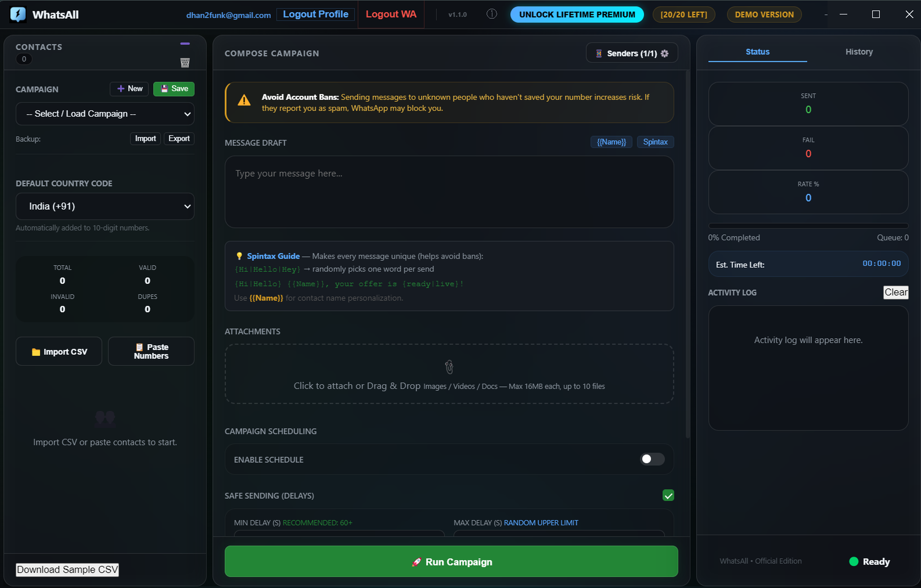The image size is (921, 588).
Task: Click the [20/20 LEFT] badge
Action: [x=683, y=15]
